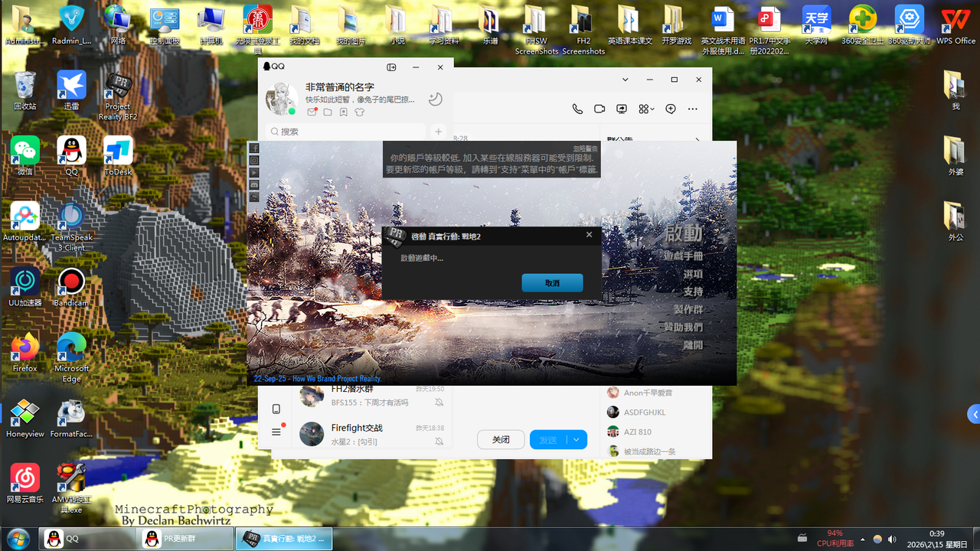Viewport: 980px width, 551px height.
Task: Open the 回收站 recycle bin desktop icon
Action: [24, 91]
